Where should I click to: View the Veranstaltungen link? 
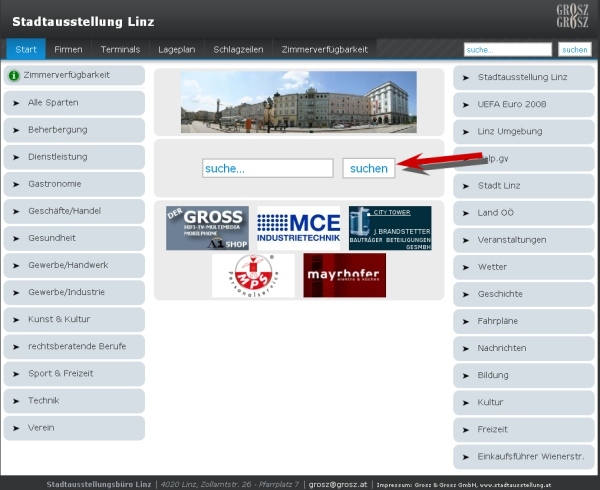point(524,241)
